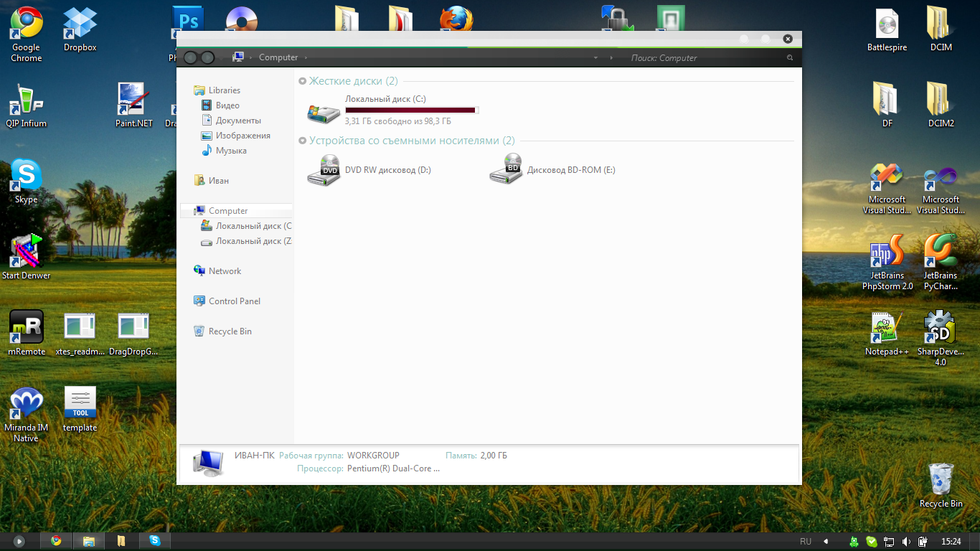Focus the Поиск: Computer search field
This screenshot has width=980, height=551.
[x=707, y=57]
